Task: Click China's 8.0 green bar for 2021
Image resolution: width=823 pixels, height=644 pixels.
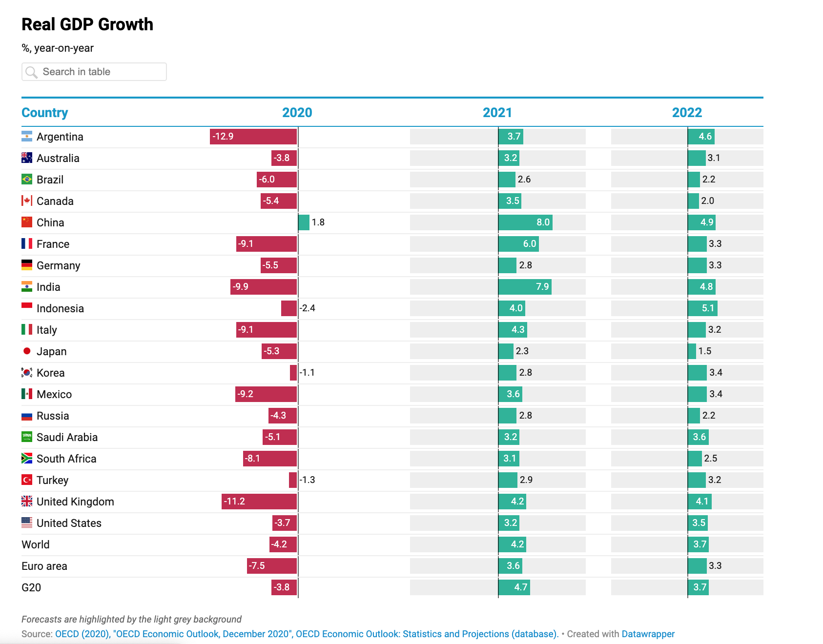Action: (x=525, y=222)
